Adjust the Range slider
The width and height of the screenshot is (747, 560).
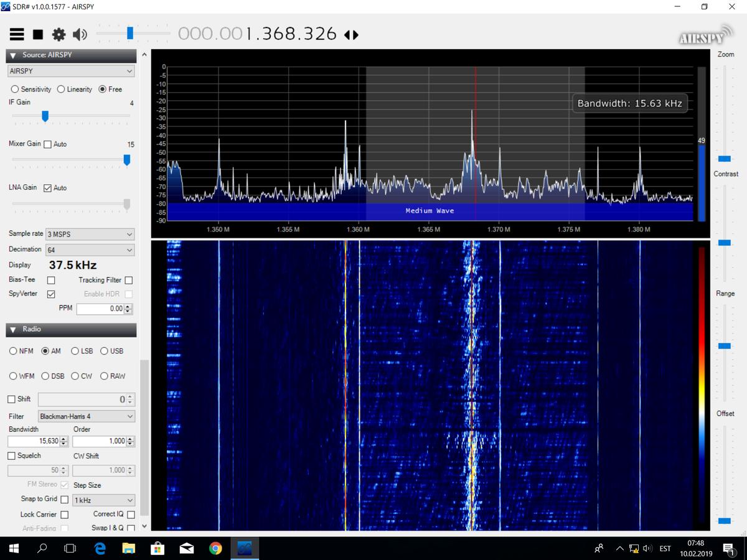pyautogui.click(x=725, y=346)
